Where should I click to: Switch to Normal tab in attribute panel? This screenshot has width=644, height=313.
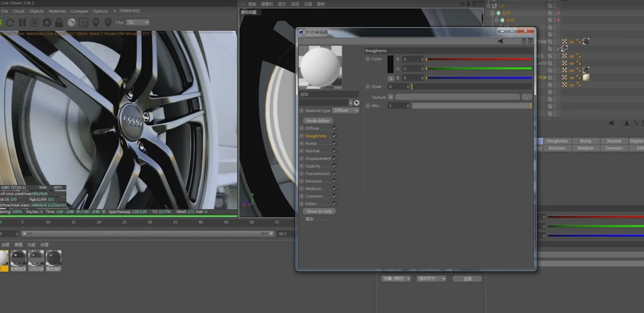pyautogui.click(x=614, y=141)
